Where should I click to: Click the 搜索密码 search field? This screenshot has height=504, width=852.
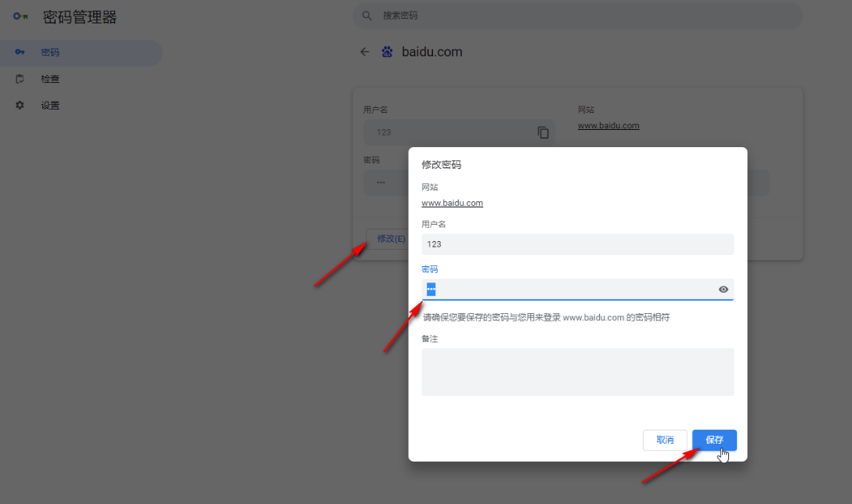click(x=578, y=16)
